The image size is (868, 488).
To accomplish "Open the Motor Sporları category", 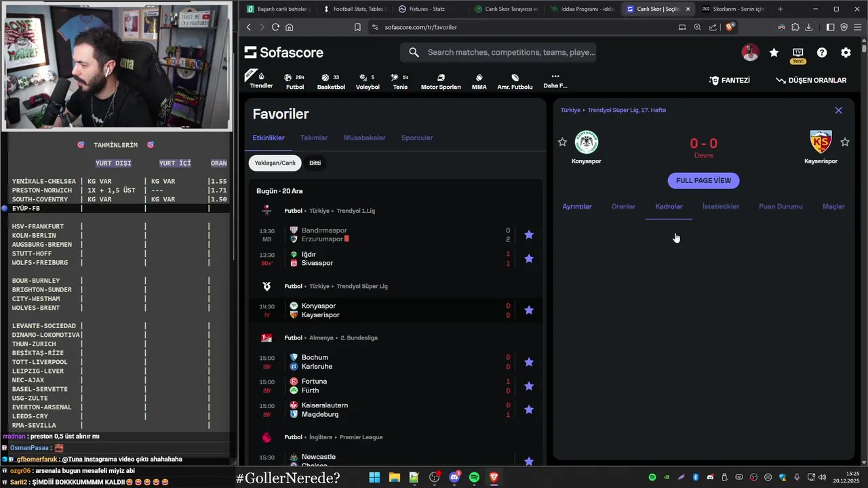I will (x=441, y=81).
